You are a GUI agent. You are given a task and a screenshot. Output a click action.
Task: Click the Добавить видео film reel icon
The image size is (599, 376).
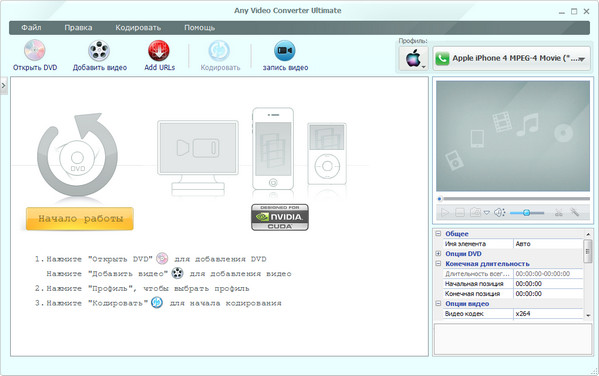[x=99, y=50]
